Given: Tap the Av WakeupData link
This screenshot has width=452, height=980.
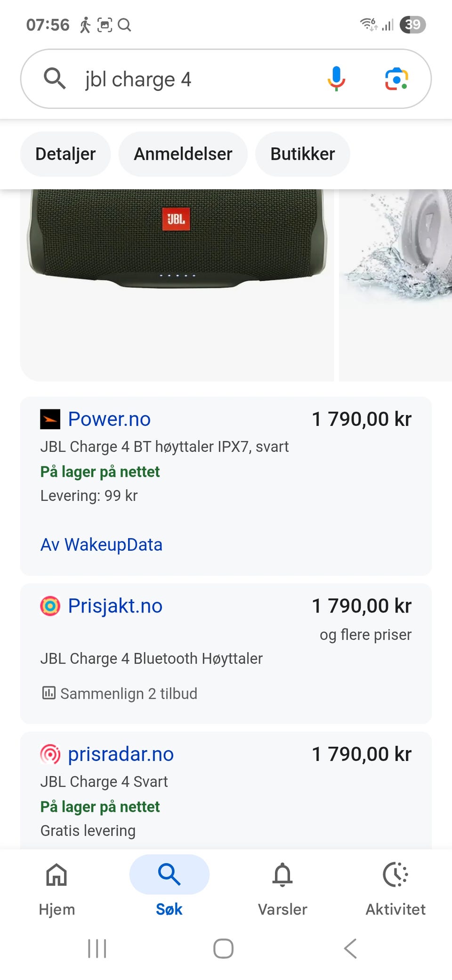Looking at the screenshot, I should [102, 545].
